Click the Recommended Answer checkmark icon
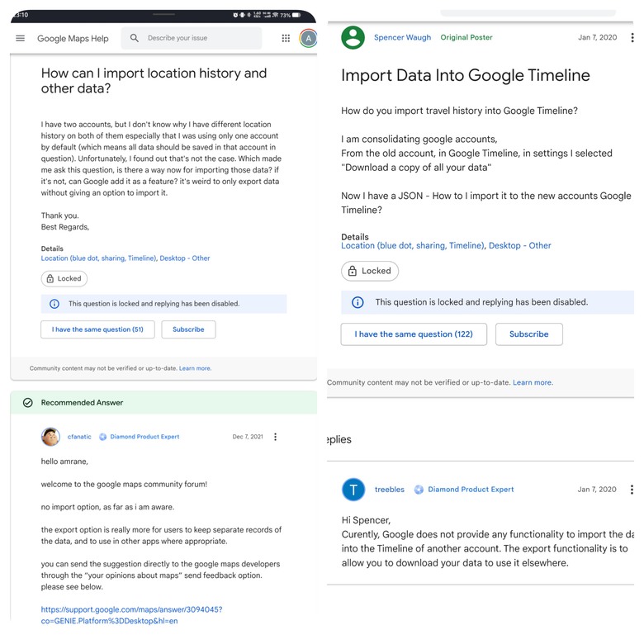644x644 pixels. coord(28,403)
